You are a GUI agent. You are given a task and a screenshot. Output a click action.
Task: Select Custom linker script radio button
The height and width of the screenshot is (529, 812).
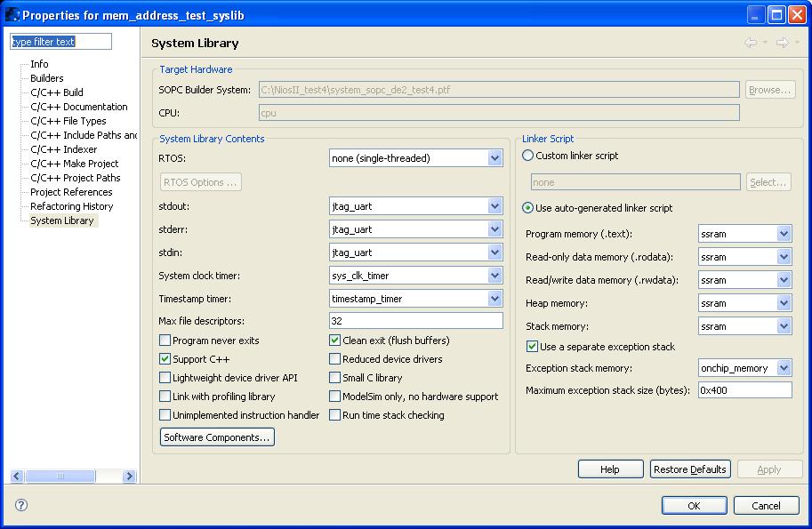pyautogui.click(x=528, y=156)
